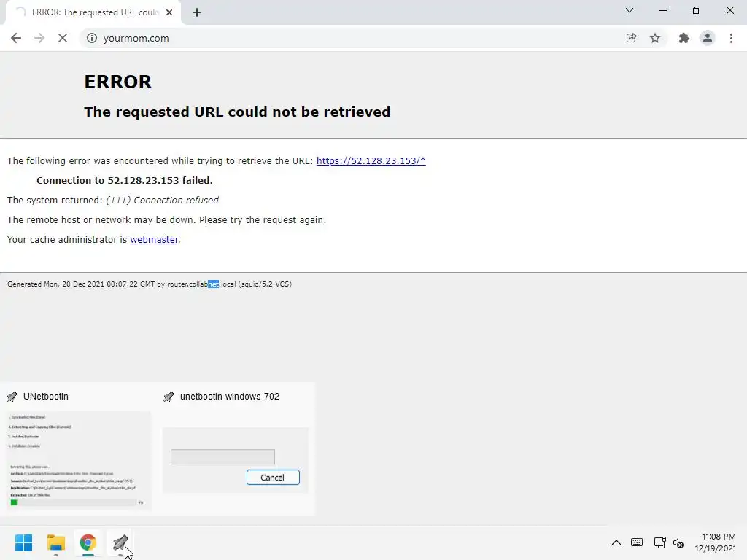Open the touch keyboard tray icon

tap(637, 542)
